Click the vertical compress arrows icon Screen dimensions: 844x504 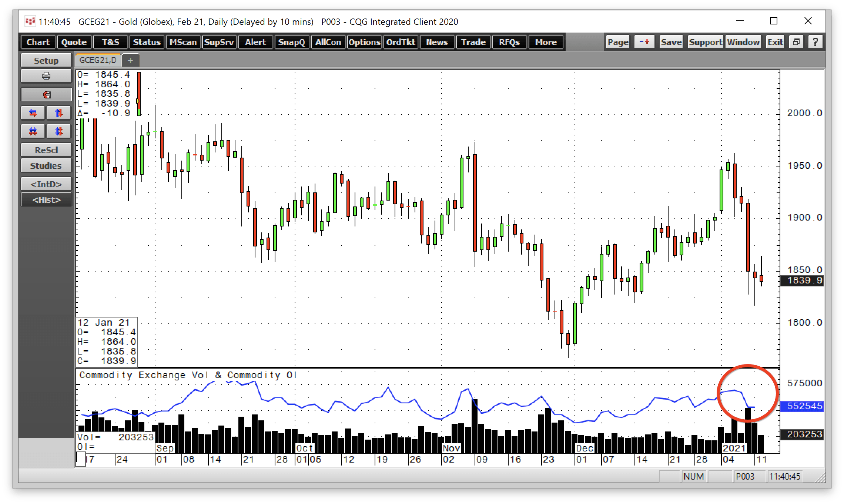click(x=58, y=131)
